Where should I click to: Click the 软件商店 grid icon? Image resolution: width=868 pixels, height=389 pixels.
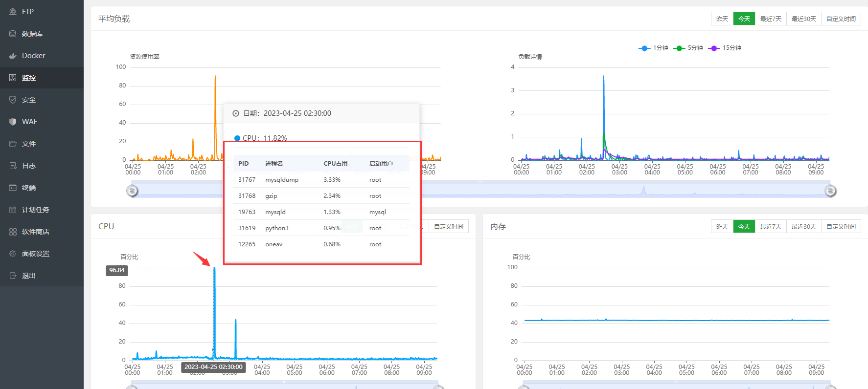pos(13,232)
